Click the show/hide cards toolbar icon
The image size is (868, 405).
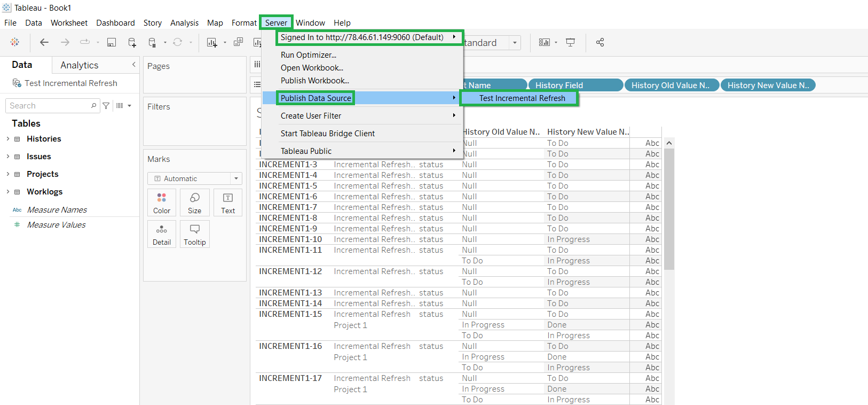[x=544, y=42]
